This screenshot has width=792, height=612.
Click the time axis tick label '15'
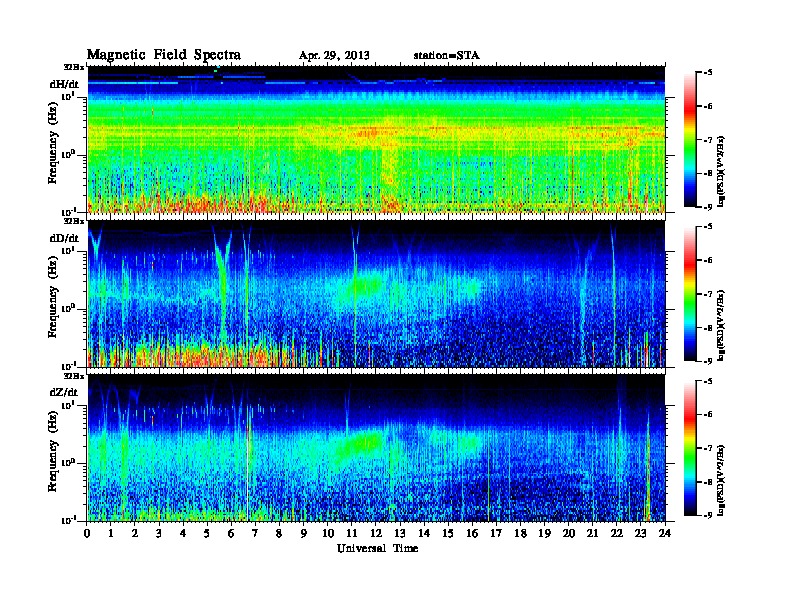(448, 533)
